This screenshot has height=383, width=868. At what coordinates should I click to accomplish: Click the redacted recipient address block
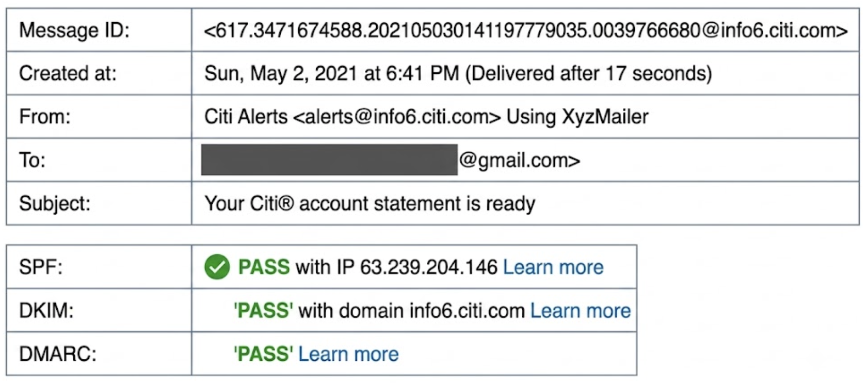(329, 160)
